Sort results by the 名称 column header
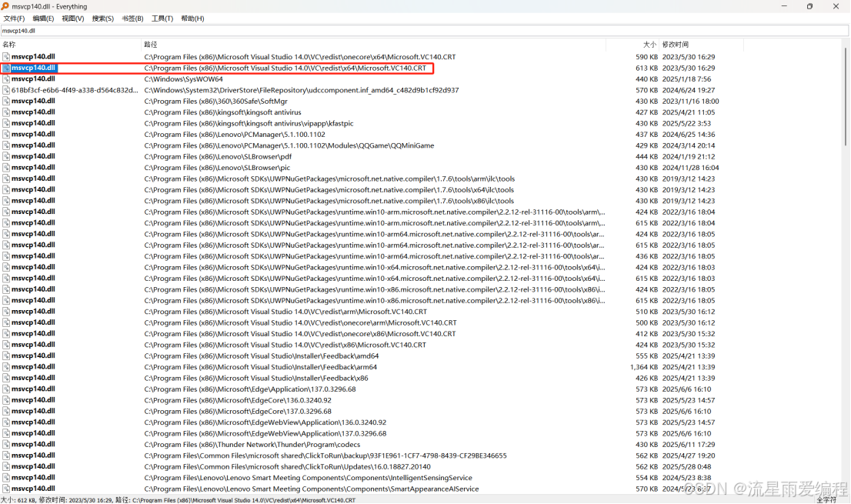 pos(71,45)
